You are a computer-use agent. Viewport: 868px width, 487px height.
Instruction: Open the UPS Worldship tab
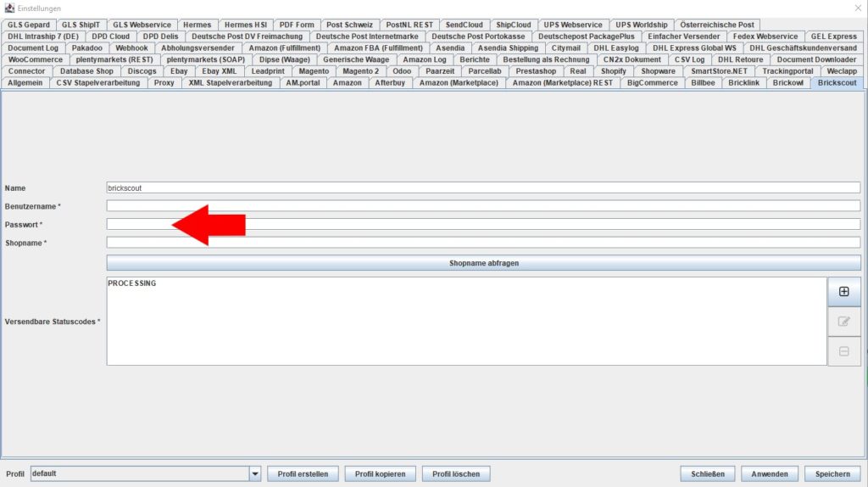[x=642, y=25]
